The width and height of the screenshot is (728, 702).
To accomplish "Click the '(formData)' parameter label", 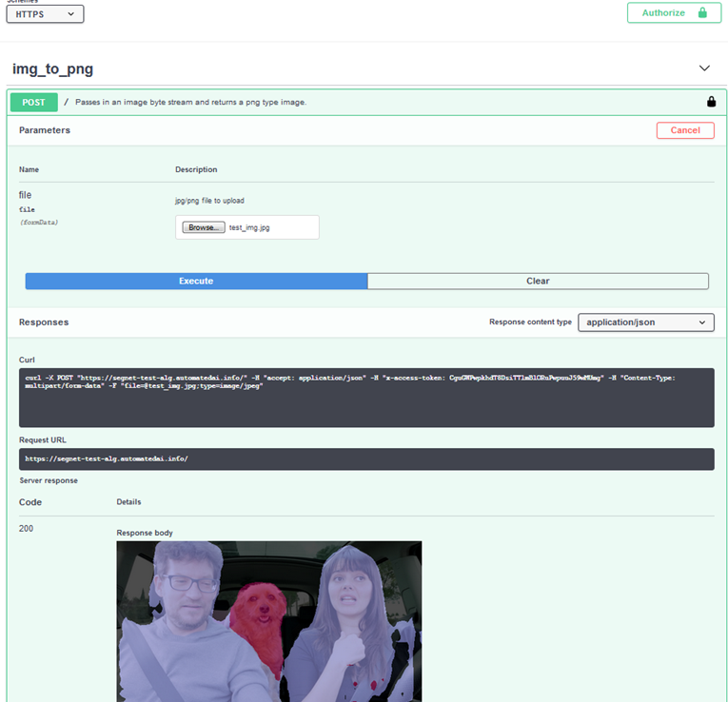I will click(x=39, y=223).
